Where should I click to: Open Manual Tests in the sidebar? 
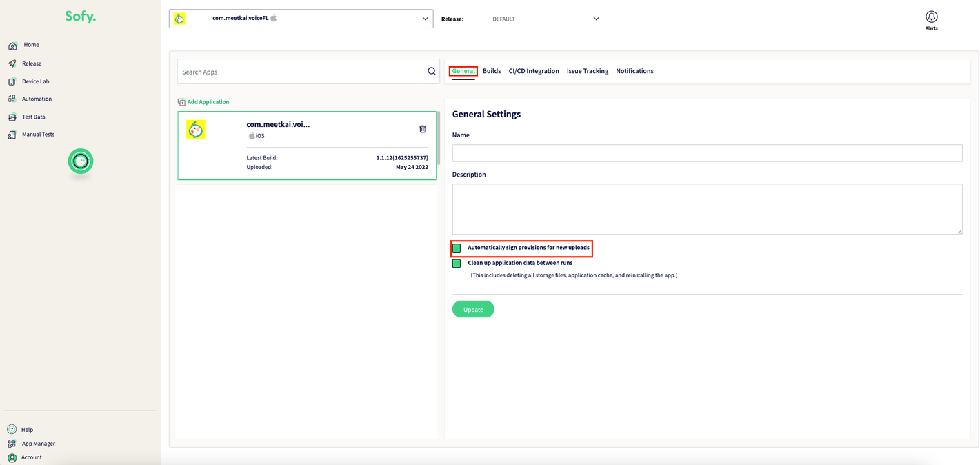pyautogui.click(x=38, y=135)
